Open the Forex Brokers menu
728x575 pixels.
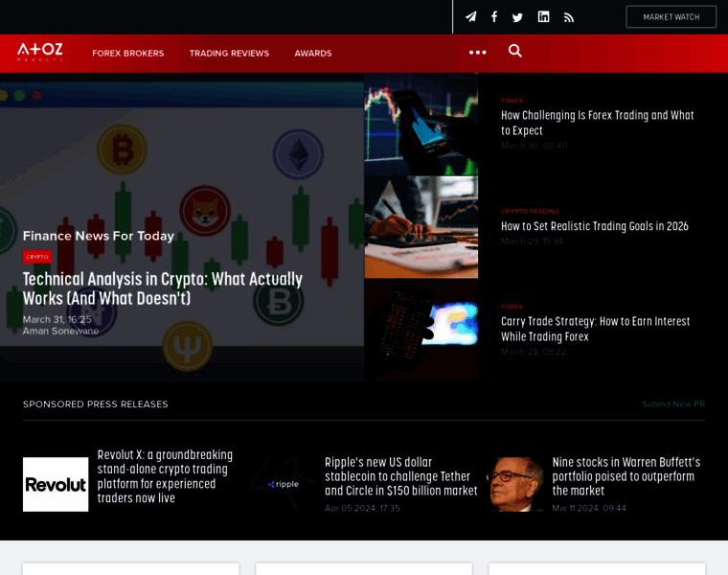[127, 54]
